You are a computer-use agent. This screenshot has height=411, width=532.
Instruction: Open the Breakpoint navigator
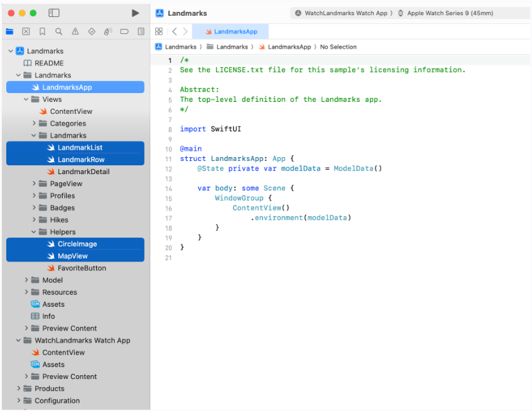[124, 31]
